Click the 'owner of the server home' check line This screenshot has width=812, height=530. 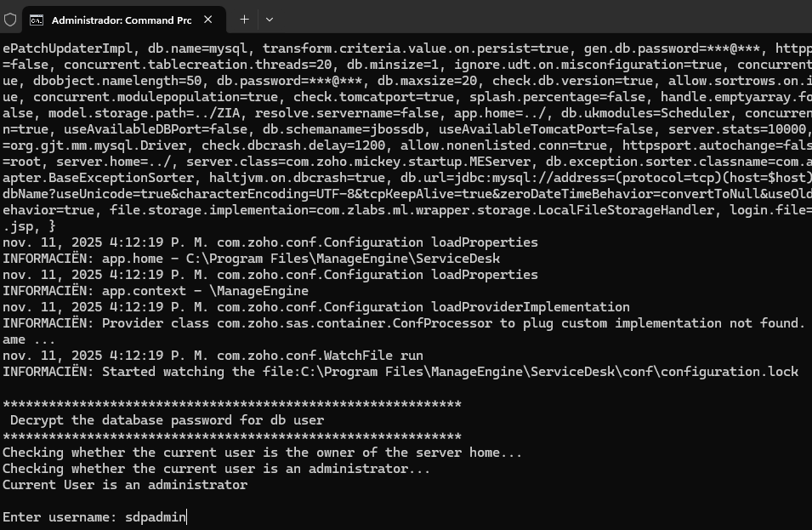(262, 453)
